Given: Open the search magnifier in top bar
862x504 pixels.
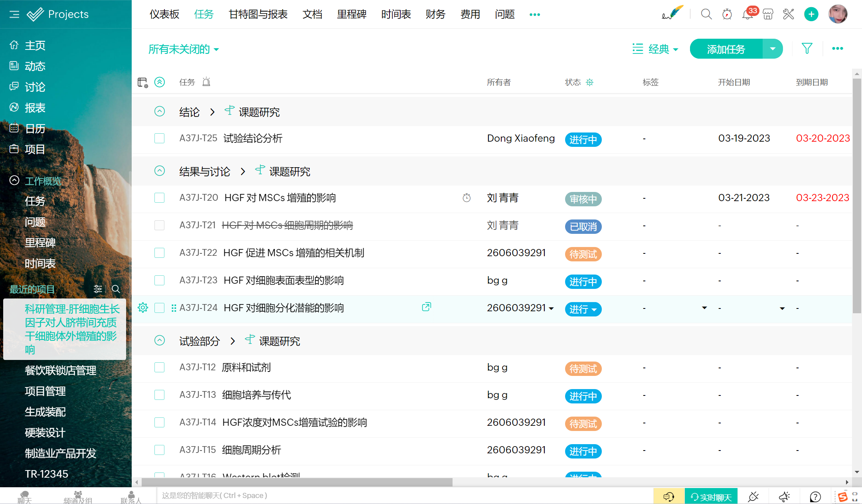Looking at the screenshot, I should pyautogui.click(x=706, y=14).
